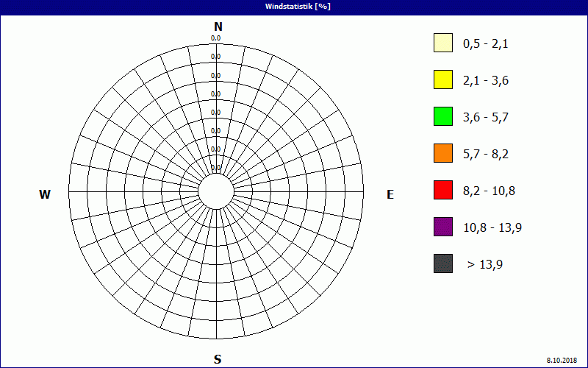
Task: Click the dark gray > 13,9 swatch
Action: pos(442,264)
